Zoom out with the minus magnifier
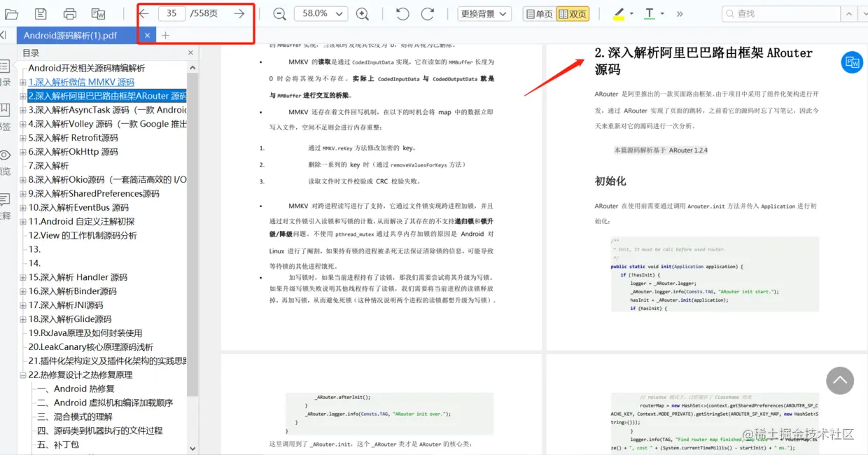Viewport: 868px width, 455px height. coord(279,13)
